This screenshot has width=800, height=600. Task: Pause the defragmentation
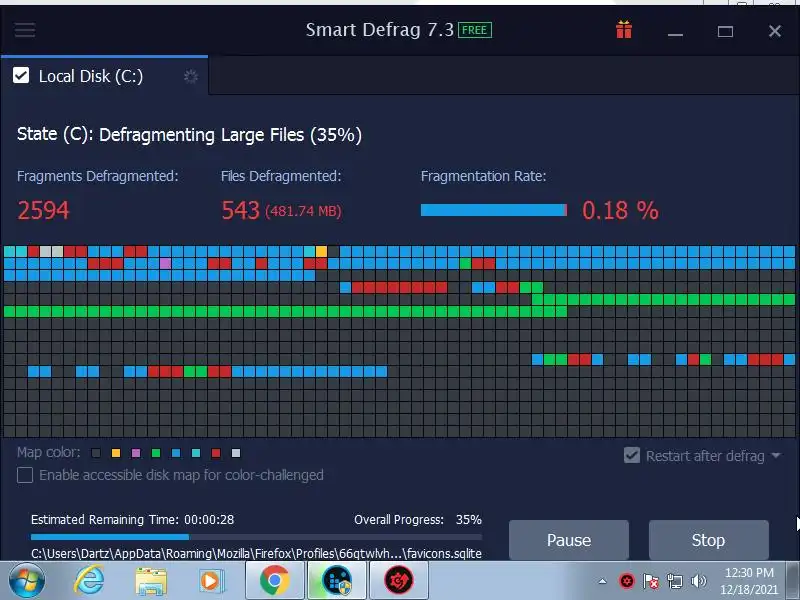click(569, 540)
